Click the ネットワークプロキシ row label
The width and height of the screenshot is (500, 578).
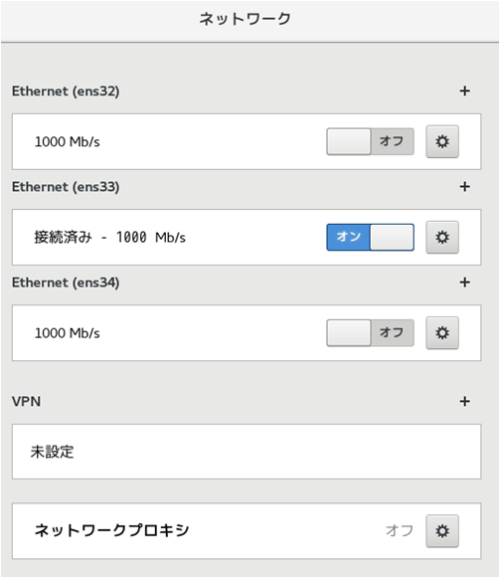click(112, 530)
